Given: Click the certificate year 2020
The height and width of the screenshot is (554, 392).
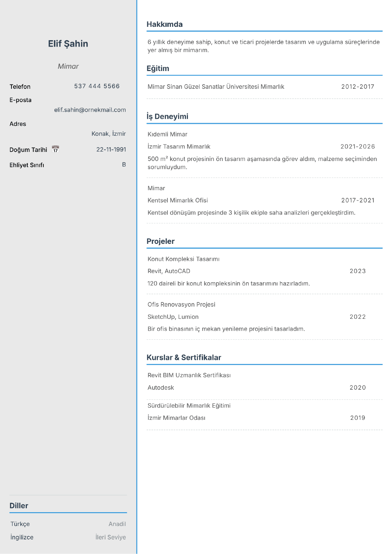Looking at the screenshot, I should [x=358, y=388].
